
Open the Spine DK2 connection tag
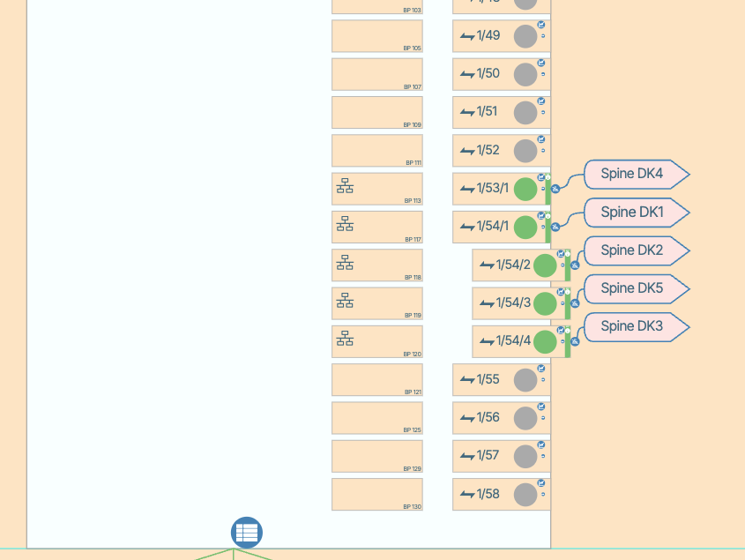631,250
